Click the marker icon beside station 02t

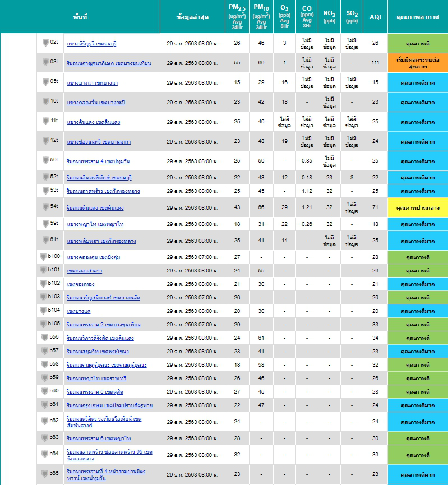click(45, 43)
